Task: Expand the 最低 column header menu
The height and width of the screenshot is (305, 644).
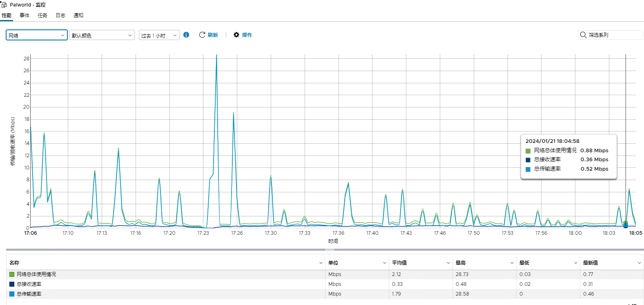Action: (x=576, y=263)
